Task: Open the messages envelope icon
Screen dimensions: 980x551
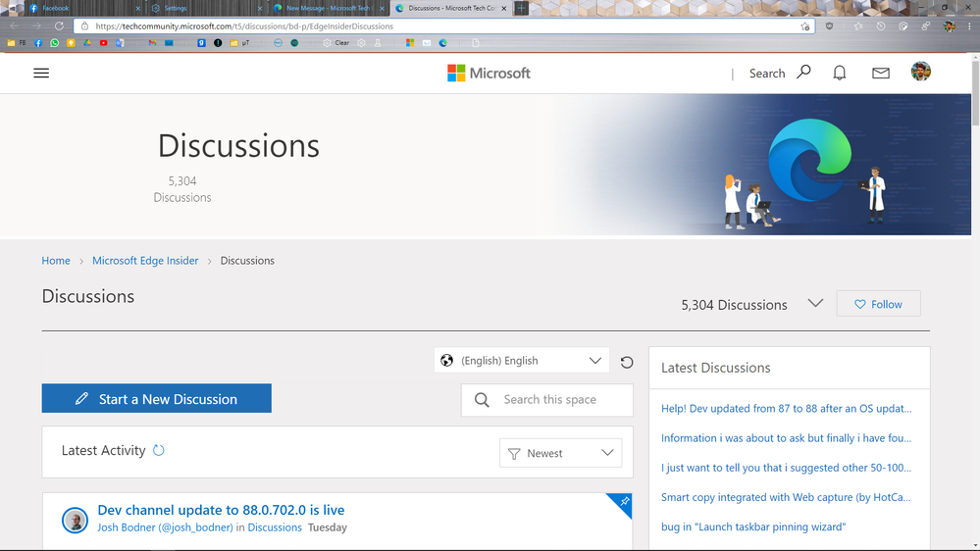Action: click(x=881, y=74)
